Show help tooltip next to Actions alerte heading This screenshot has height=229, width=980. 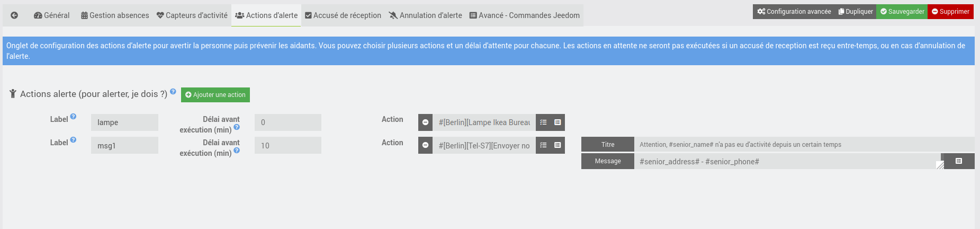(x=173, y=91)
